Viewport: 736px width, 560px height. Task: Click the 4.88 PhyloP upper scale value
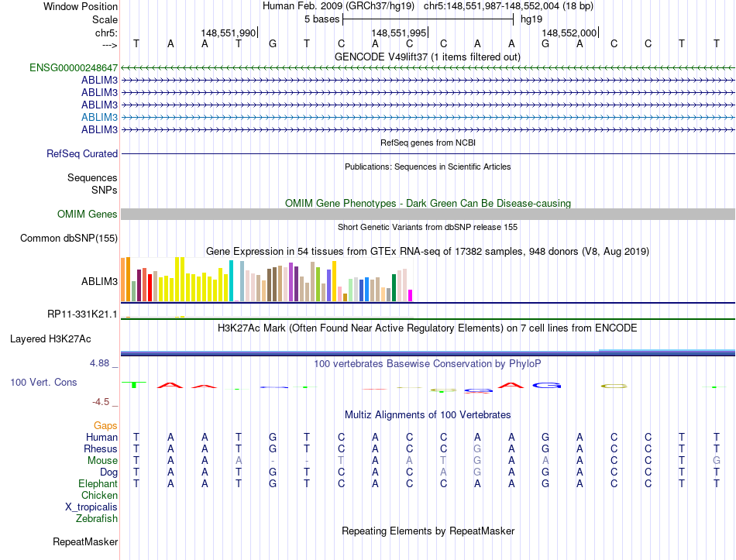click(x=99, y=363)
